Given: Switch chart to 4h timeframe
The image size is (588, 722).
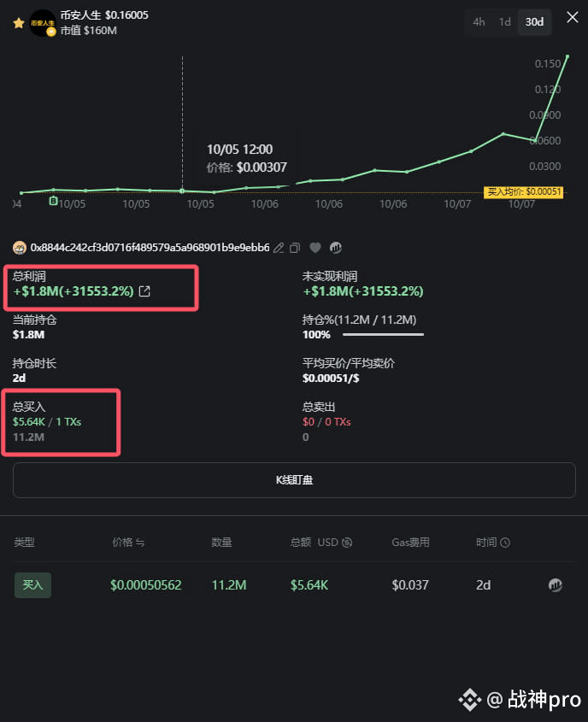Looking at the screenshot, I should click(x=479, y=22).
